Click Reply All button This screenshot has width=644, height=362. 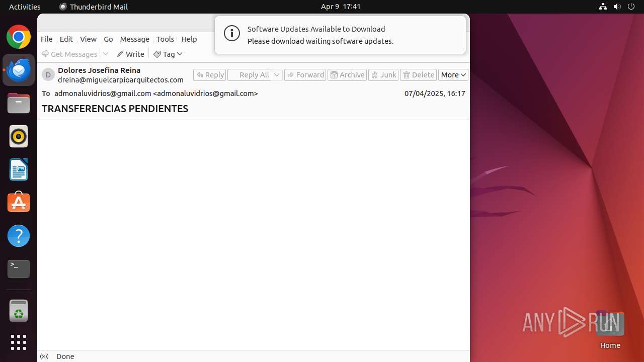coord(250,75)
